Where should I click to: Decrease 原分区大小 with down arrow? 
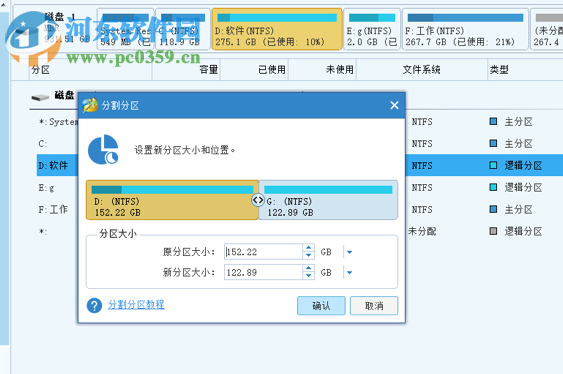pos(308,256)
